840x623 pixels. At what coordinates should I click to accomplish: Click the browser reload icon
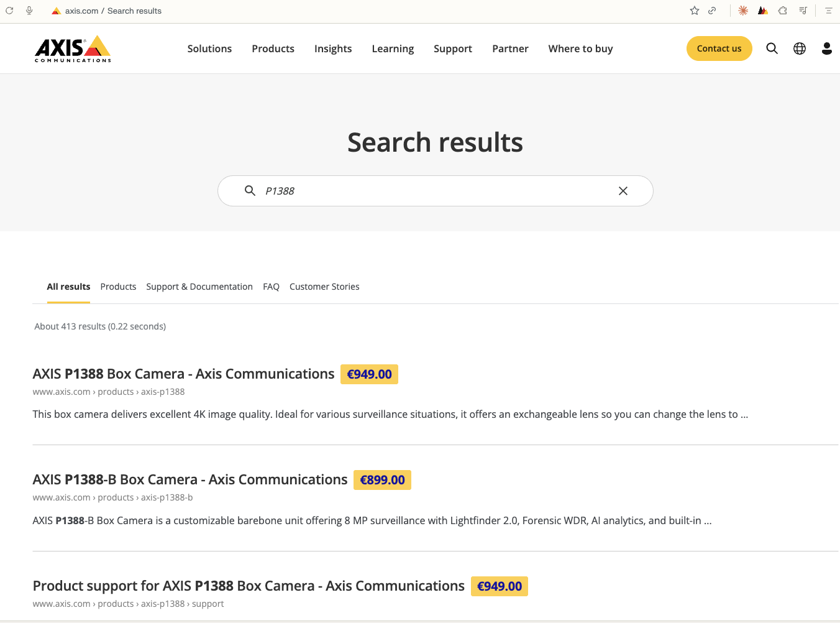(x=9, y=11)
